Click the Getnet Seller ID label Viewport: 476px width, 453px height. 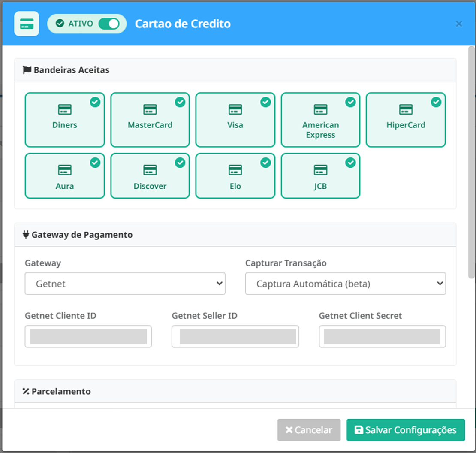pos(205,316)
